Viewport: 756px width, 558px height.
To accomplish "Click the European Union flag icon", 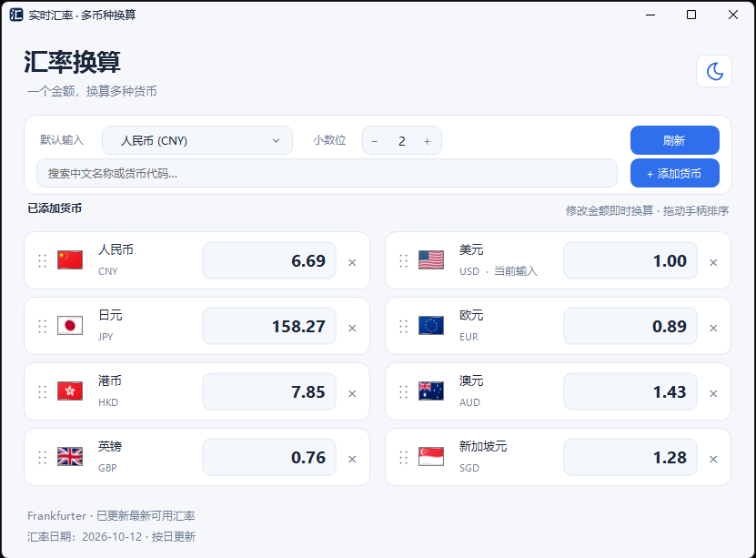I will [431, 326].
